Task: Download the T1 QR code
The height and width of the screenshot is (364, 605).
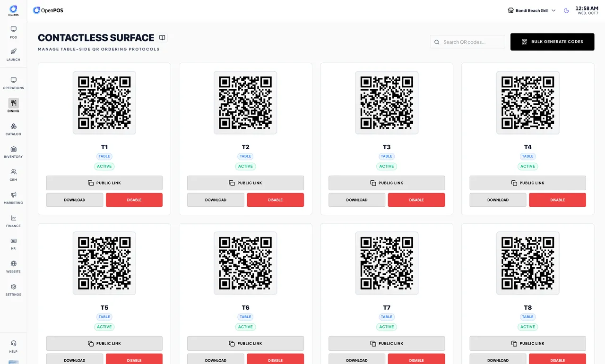Action: tap(75, 200)
